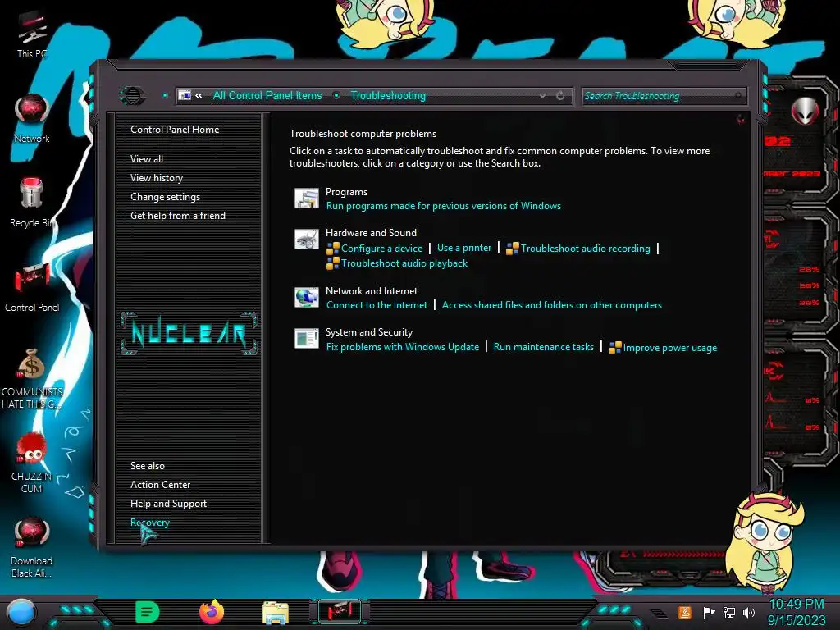Open the Recovery link
Image resolution: width=840 pixels, height=630 pixels.
tap(150, 523)
